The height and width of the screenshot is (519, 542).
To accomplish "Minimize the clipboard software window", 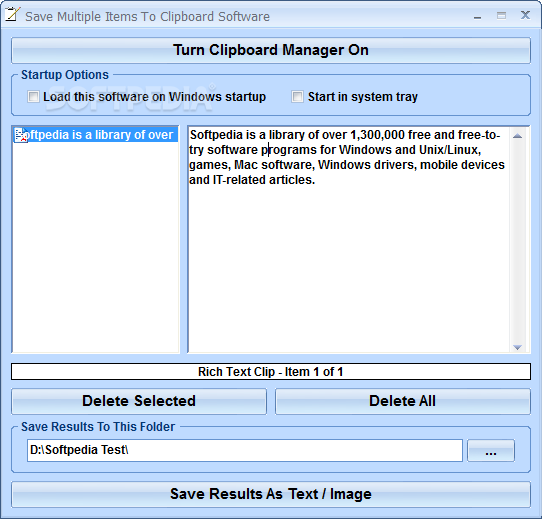I will 478,16.
